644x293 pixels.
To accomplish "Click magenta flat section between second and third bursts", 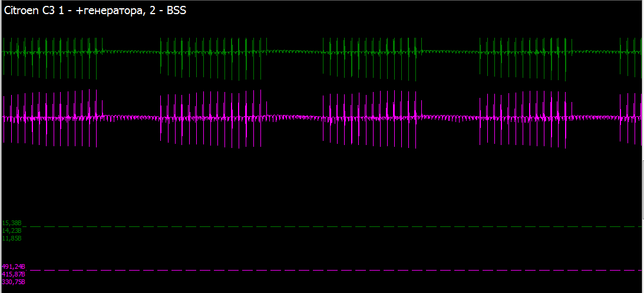I will coord(295,117).
